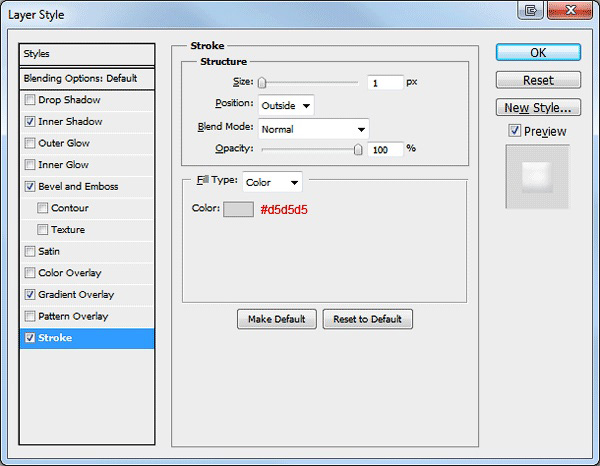Enable the Satin checkbox
This screenshot has width=600, height=466.
click(29, 251)
